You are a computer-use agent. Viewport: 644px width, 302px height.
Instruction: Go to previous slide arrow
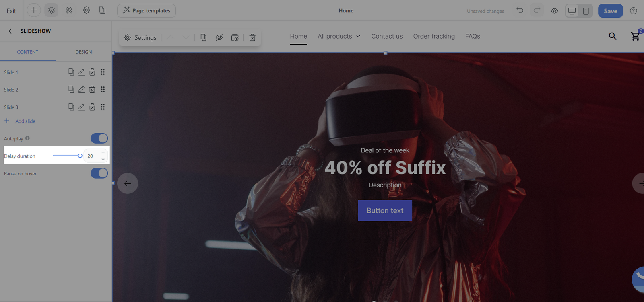coord(128,183)
